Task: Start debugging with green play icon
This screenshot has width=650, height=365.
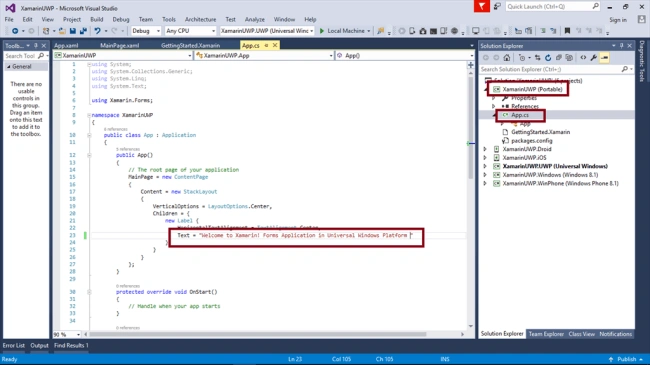Action: (322, 31)
